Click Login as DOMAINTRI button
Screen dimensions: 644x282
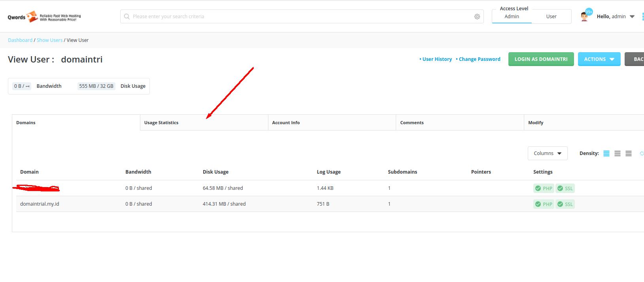tap(541, 59)
